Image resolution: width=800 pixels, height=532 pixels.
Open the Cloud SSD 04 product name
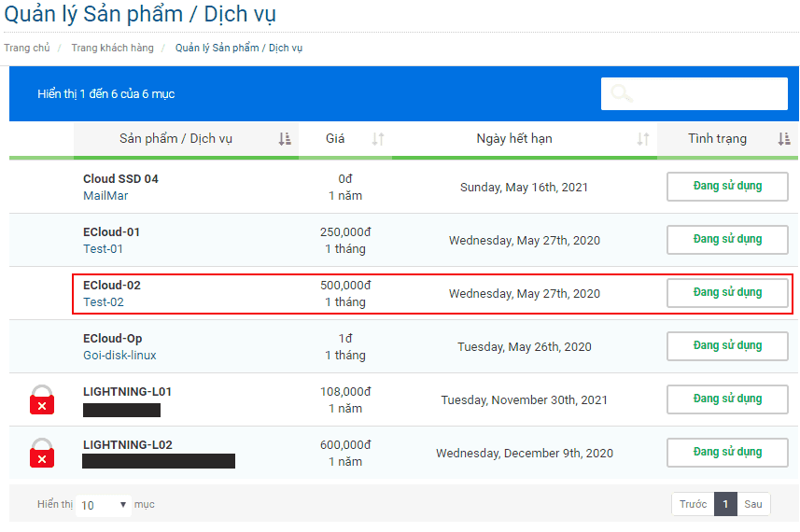[120, 179]
